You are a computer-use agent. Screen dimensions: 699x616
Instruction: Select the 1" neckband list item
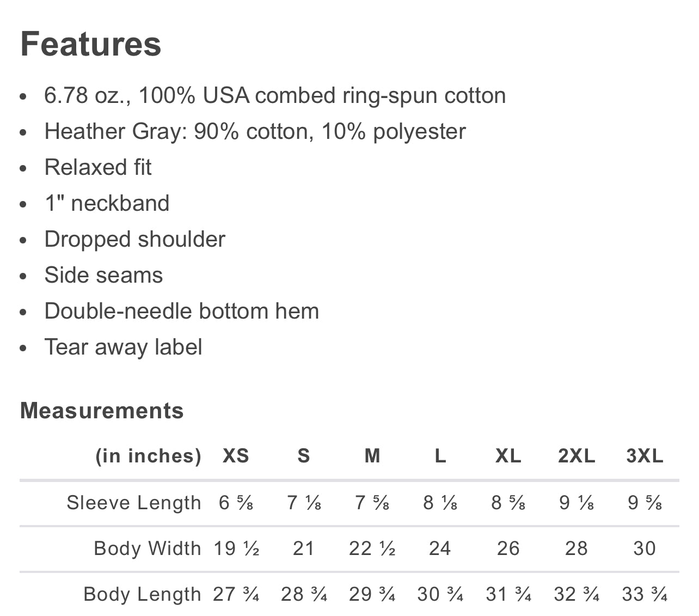coord(107,203)
